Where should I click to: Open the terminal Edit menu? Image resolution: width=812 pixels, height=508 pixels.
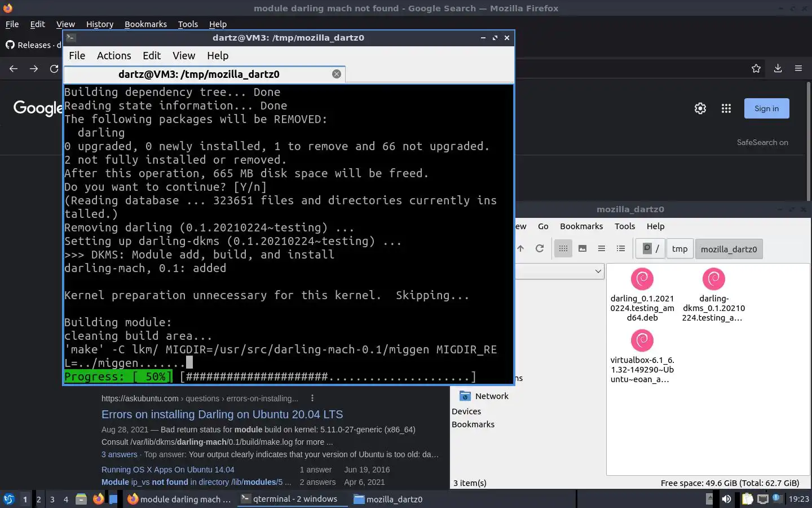152,55
